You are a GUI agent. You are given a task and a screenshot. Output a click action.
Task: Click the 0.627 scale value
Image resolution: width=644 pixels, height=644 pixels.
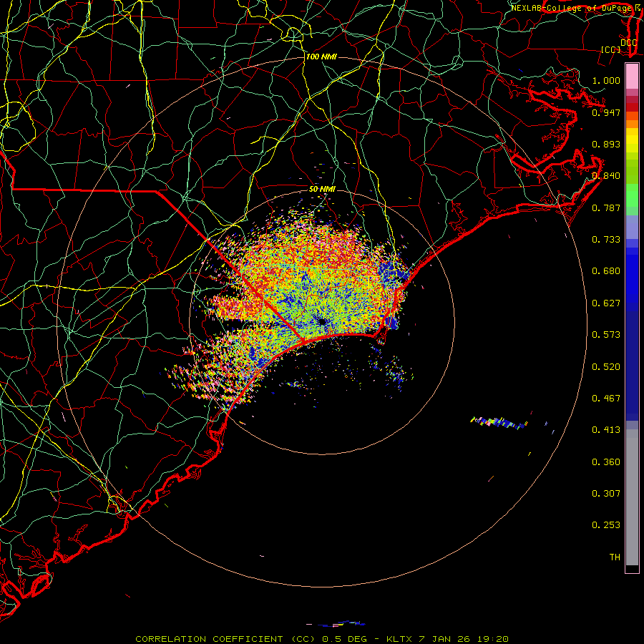[x=606, y=303]
